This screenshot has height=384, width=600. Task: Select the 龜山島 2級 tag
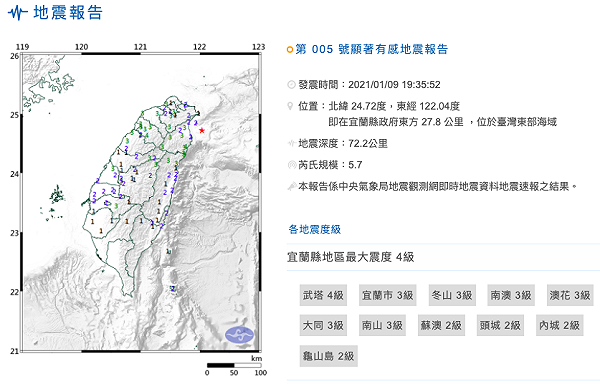pyautogui.click(x=329, y=356)
